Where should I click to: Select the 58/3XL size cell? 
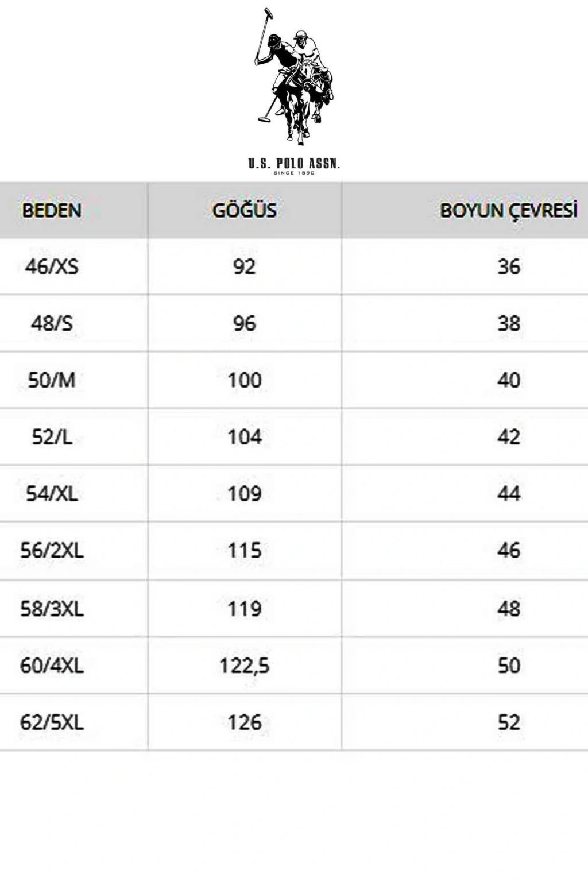(52, 608)
